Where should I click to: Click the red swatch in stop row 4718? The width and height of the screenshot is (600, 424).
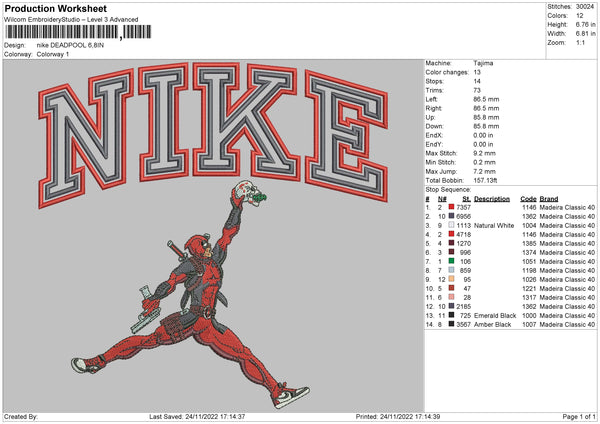coord(452,234)
